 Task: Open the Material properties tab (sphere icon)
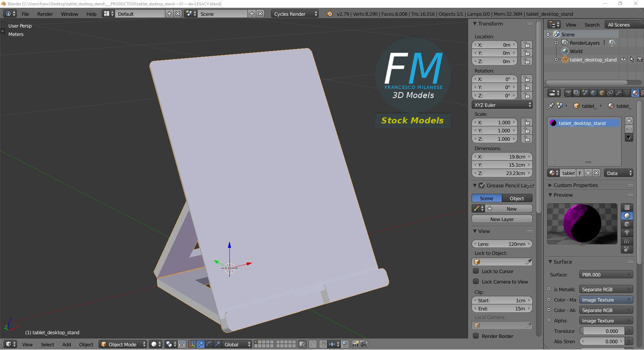click(x=635, y=93)
